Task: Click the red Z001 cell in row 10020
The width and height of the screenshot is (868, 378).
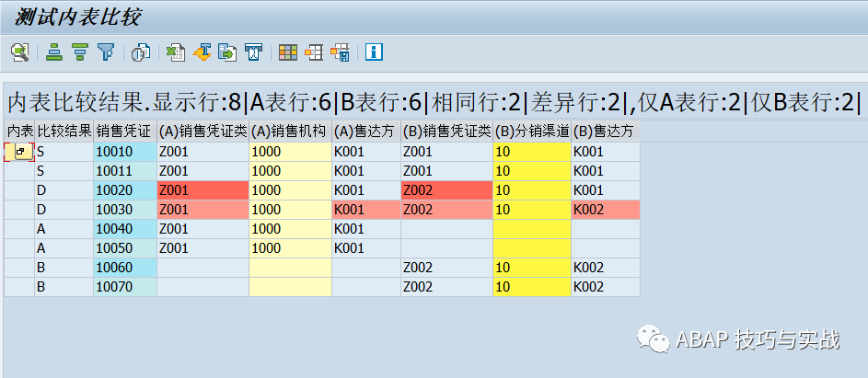Action: tap(203, 190)
